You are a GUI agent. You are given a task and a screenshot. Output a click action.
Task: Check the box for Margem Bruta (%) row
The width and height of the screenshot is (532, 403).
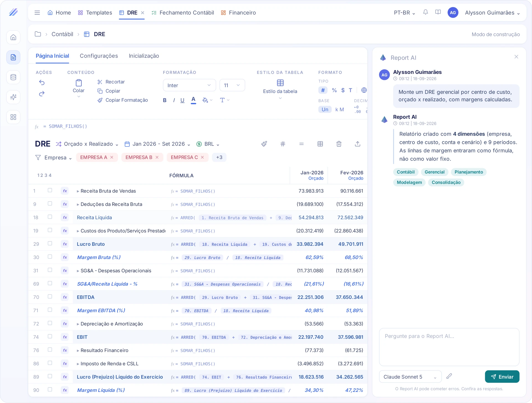coord(50,257)
